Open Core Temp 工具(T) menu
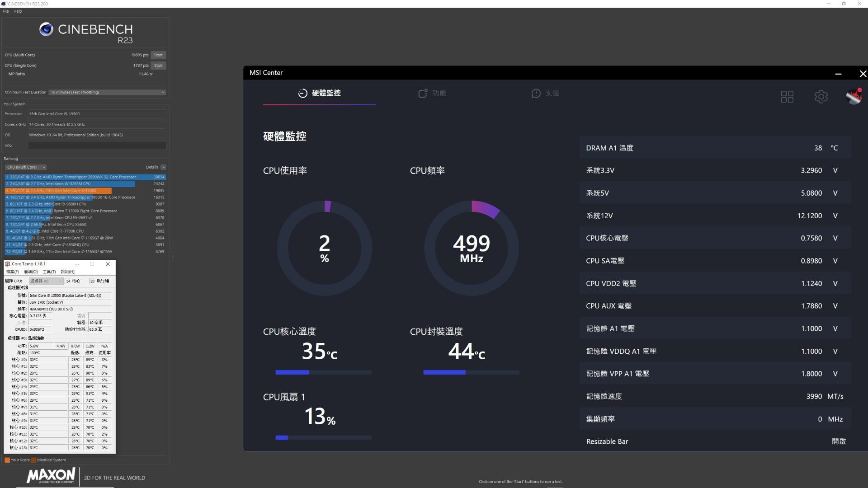 click(x=49, y=272)
